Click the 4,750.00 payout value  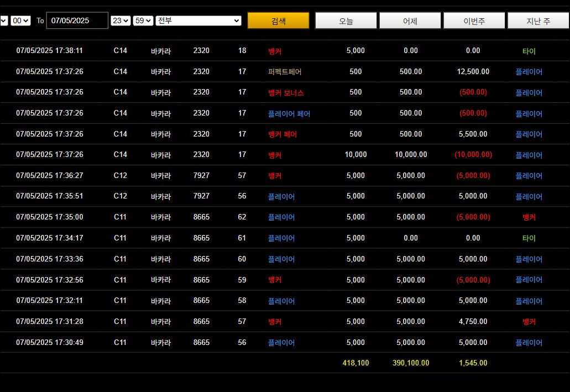[473, 321]
